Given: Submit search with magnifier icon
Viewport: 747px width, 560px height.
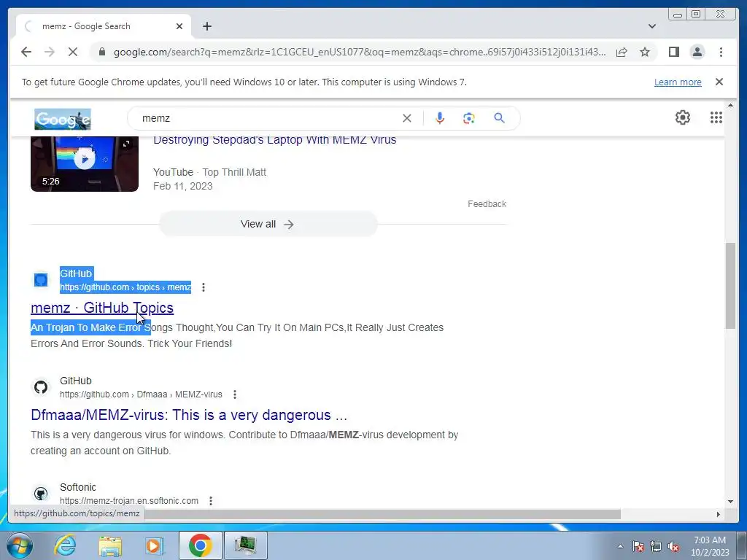Looking at the screenshot, I should [499, 117].
